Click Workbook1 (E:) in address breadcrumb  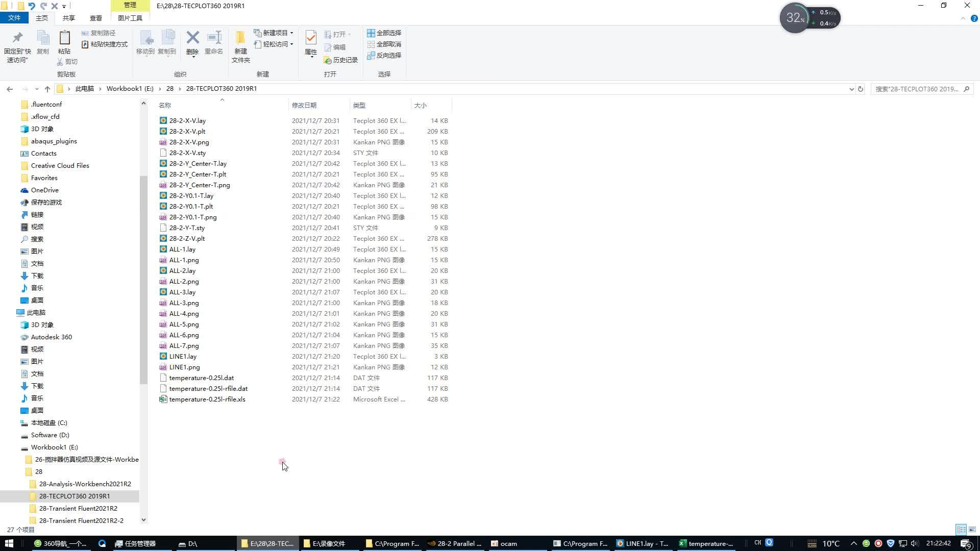tap(130, 89)
